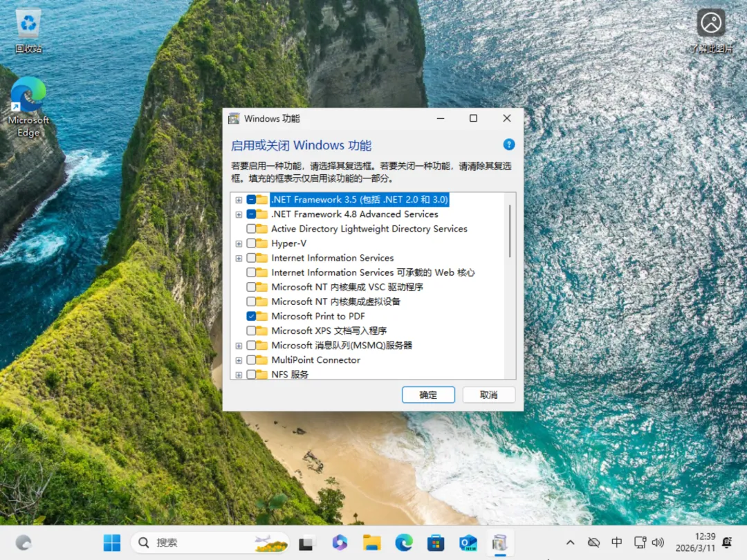
Task: Click the 确定 button
Action: tap(428, 395)
